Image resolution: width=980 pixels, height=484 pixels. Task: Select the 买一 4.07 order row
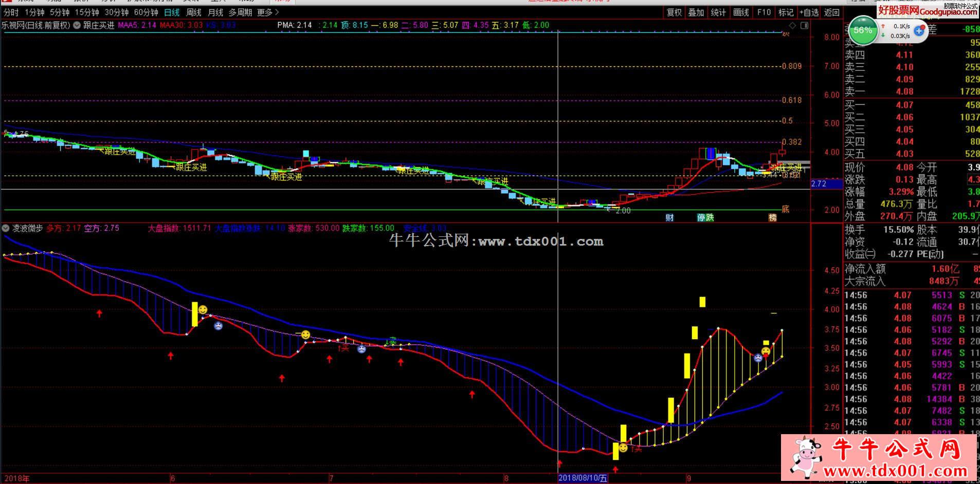912,105
